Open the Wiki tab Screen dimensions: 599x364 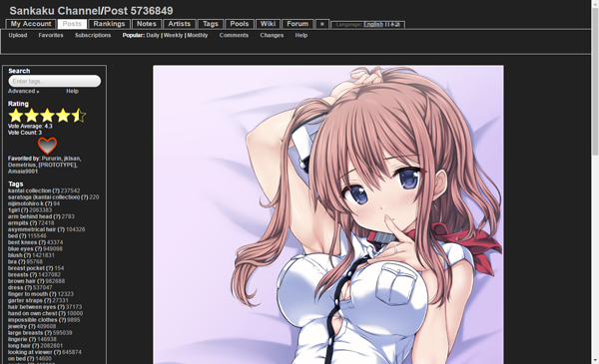click(x=268, y=24)
